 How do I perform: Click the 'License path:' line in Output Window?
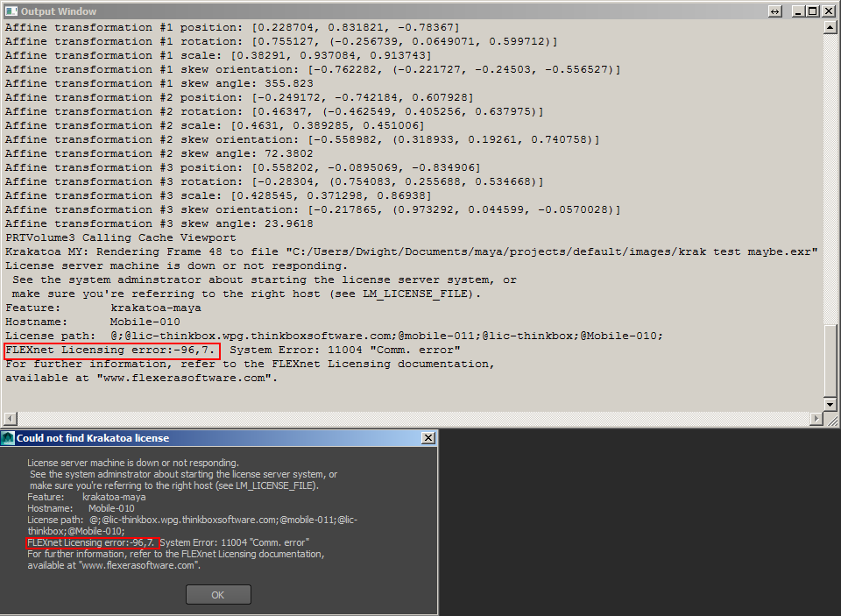(x=334, y=336)
